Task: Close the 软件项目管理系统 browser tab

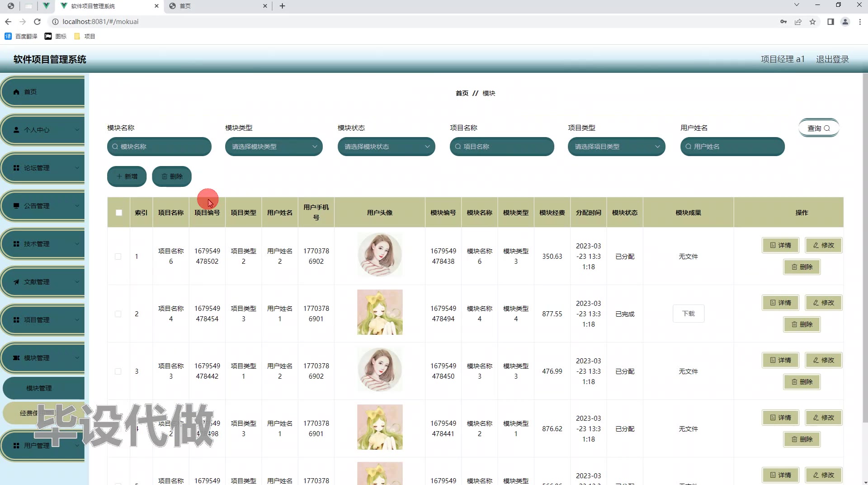Action: [156, 6]
